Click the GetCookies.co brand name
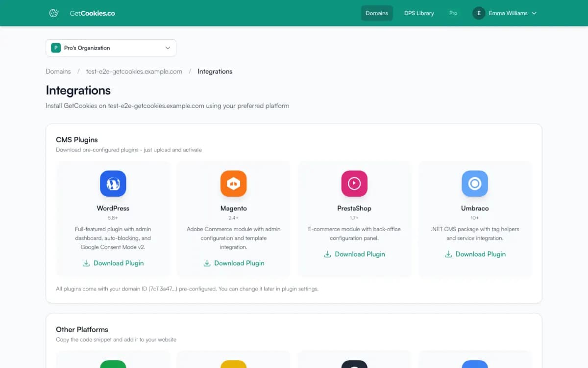The width and height of the screenshot is (588, 368). [x=92, y=13]
